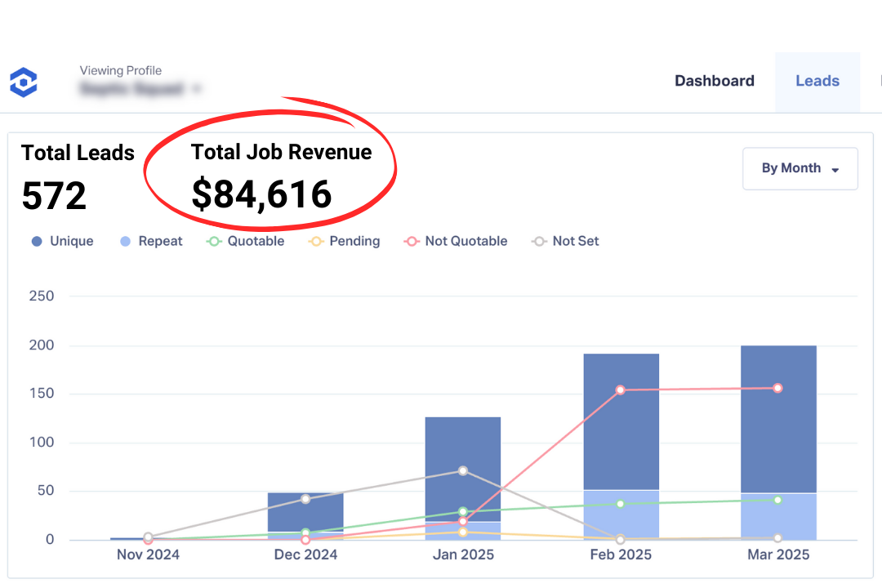The width and height of the screenshot is (882, 588).
Task: Click the Total Job Revenue heading
Action: (x=281, y=153)
